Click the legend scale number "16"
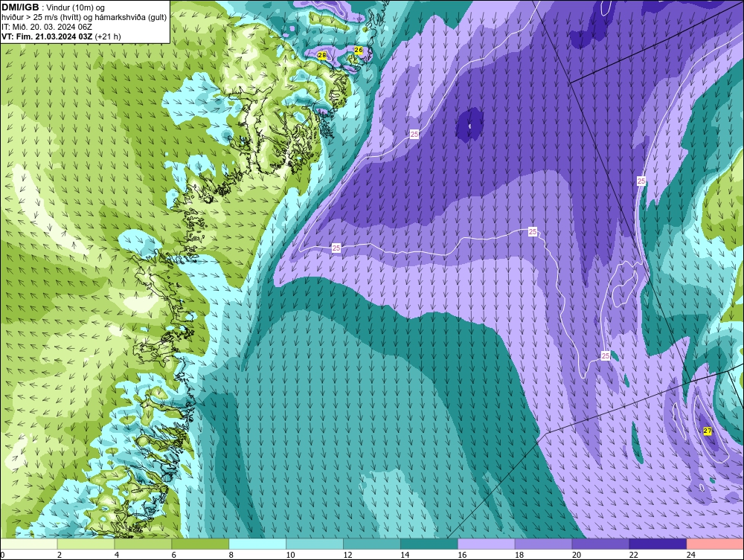This screenshot has height=560, width=744. pos(462,555)
